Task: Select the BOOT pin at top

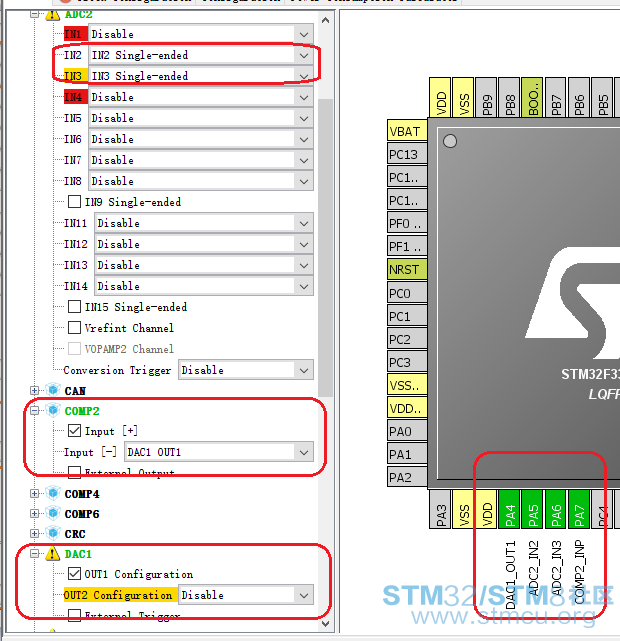Action: [x=533, y=97]
